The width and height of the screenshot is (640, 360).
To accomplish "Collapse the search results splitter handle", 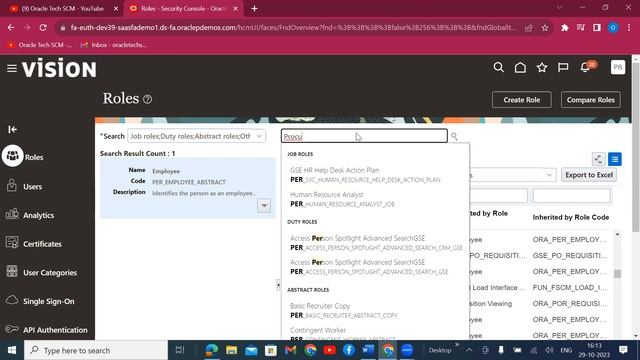I will coord(278,285).
